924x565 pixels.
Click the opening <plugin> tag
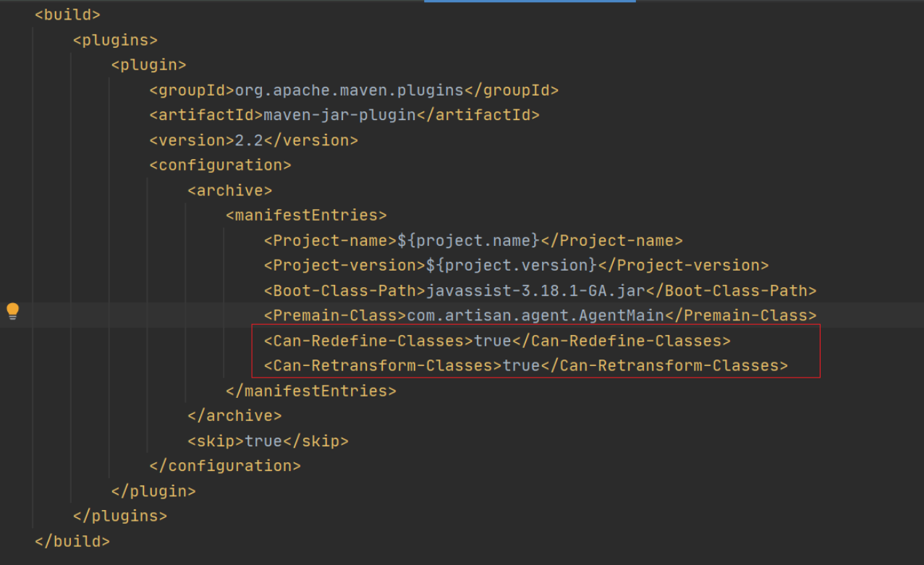click(148, 64)
